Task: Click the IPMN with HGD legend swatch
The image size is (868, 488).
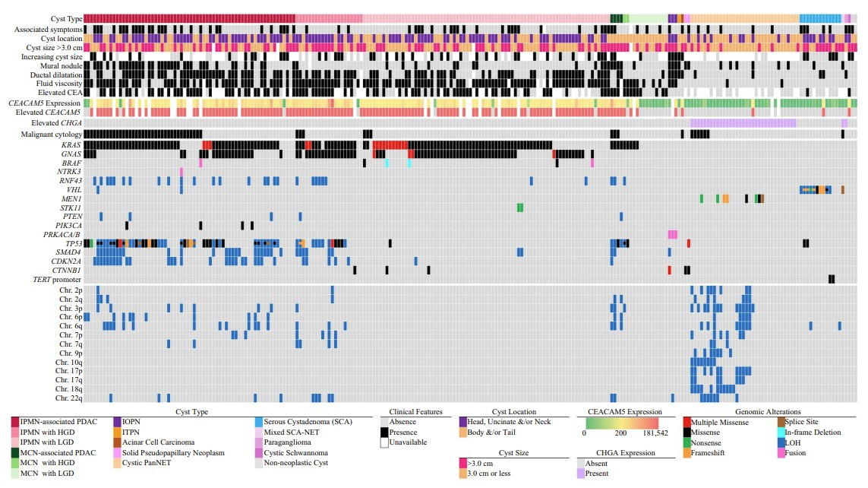Action: [15, 432]
